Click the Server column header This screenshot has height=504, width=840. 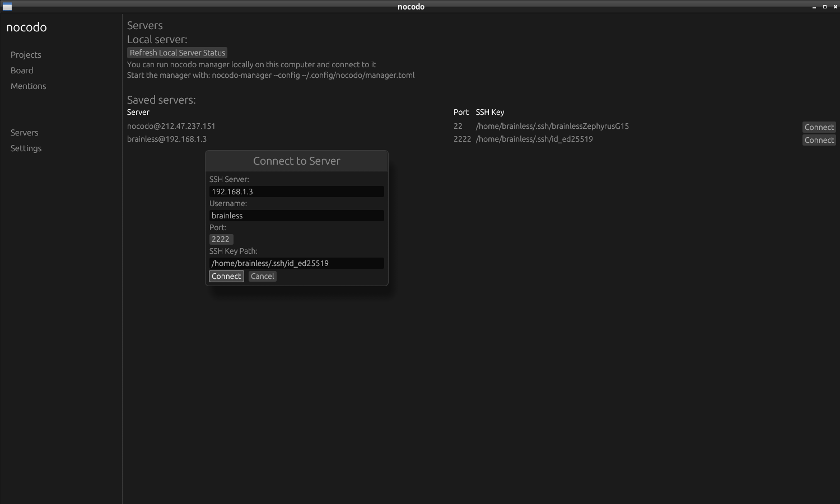pos(138,112)
